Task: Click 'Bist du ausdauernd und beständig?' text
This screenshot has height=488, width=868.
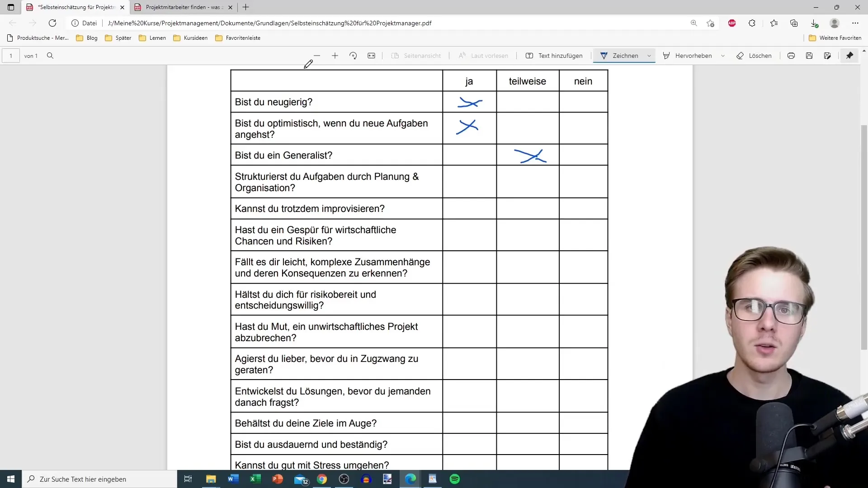Action: [x=311, y=445]
